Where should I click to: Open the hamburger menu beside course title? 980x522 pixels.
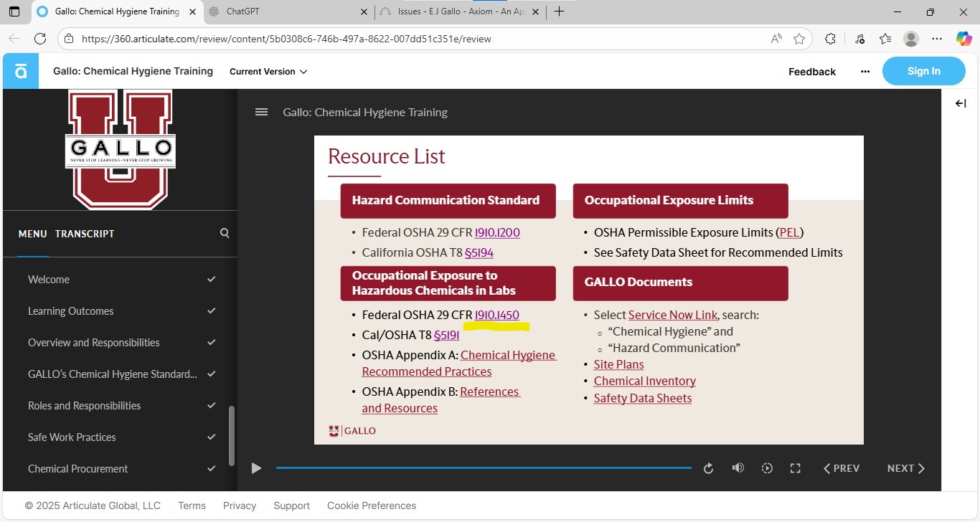coord(261,112)
